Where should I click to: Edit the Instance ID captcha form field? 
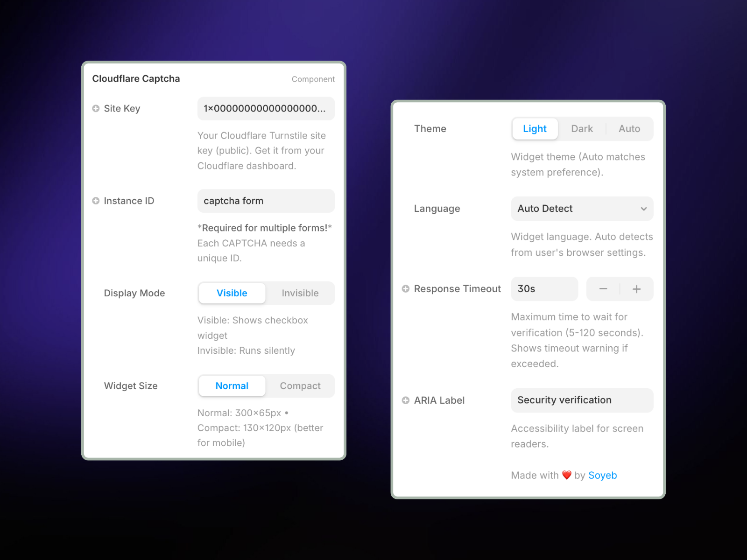tap(266, 201)
